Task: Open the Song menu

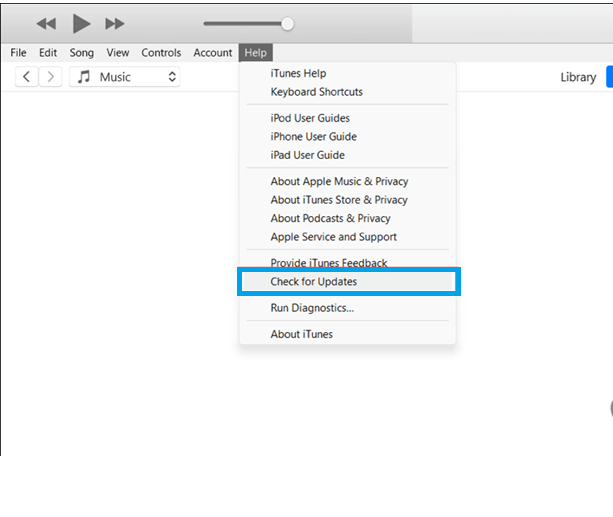Action: [82, 53]
